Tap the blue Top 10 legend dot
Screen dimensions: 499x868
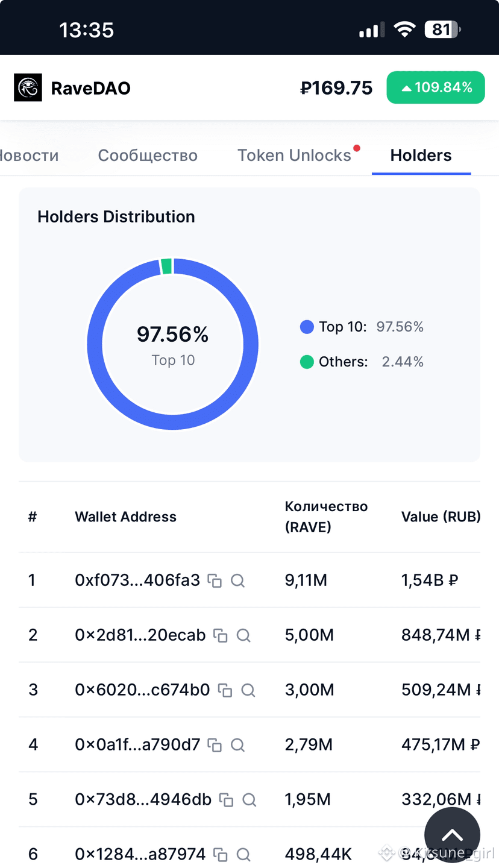pyautogui.click(x=307, y=327)
